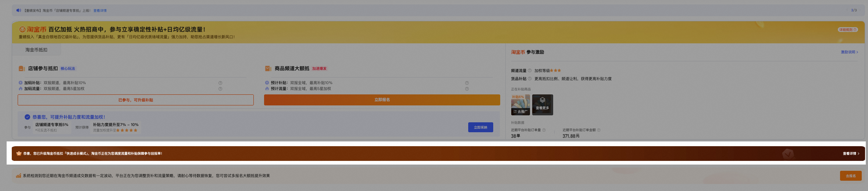Click the 核心玩法 tag
868x191 pixels.
pyautogui.click(x=68, y=69)
